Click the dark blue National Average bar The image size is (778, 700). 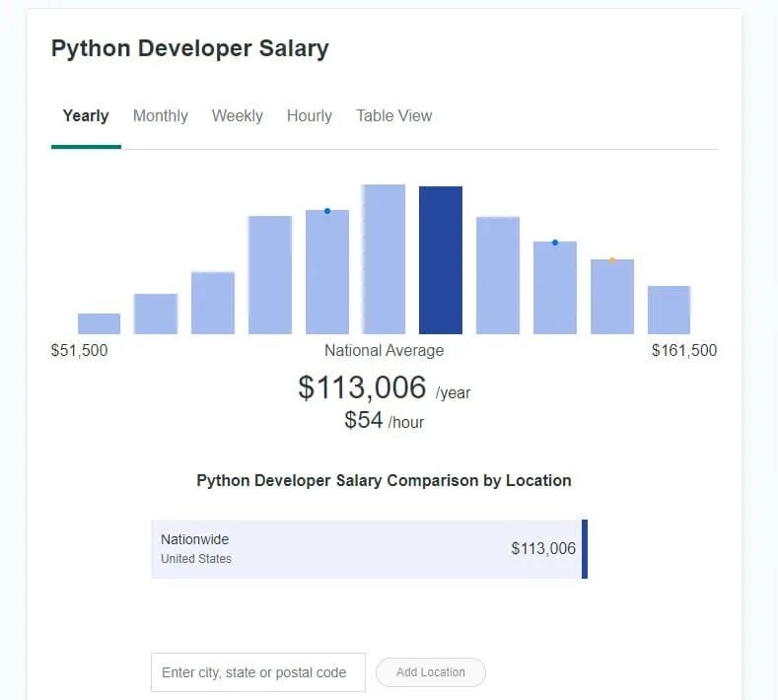(x=440, y=260)
